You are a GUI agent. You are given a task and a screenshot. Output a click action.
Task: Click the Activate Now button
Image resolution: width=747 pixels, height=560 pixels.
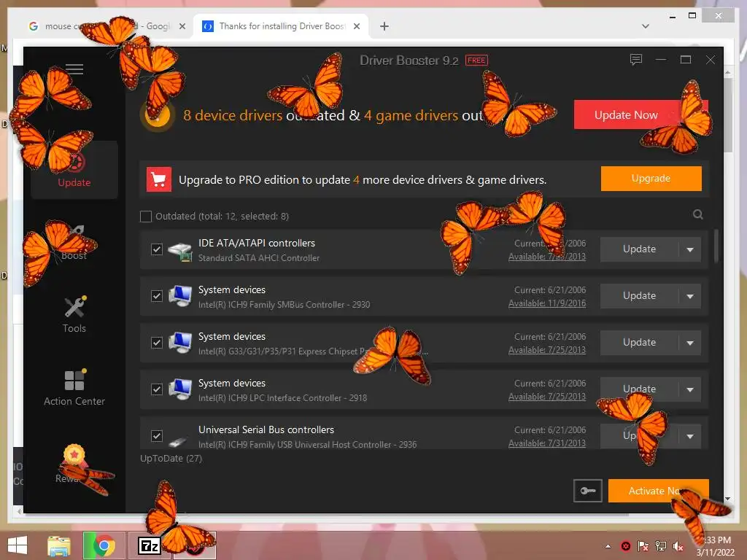coord(659,491)
